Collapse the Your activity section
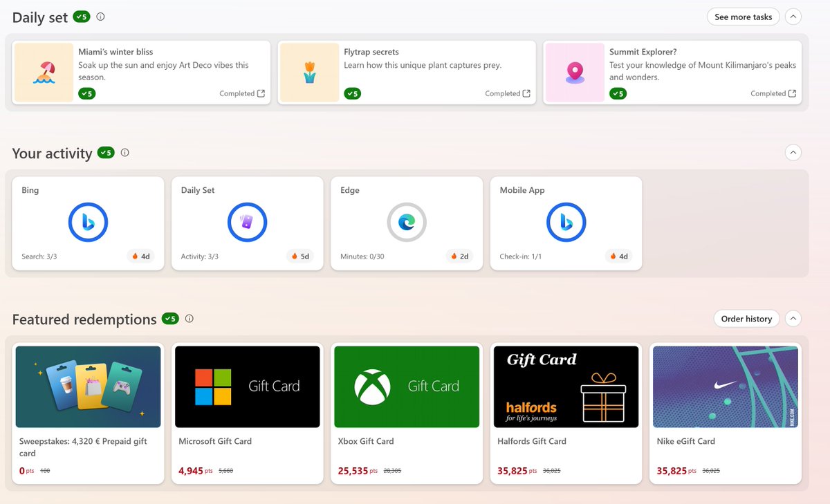 click(793, 153)
